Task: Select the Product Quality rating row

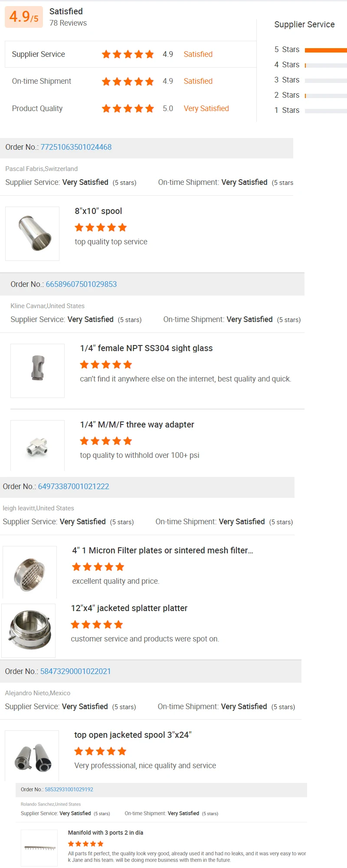Action: [130, 108]
